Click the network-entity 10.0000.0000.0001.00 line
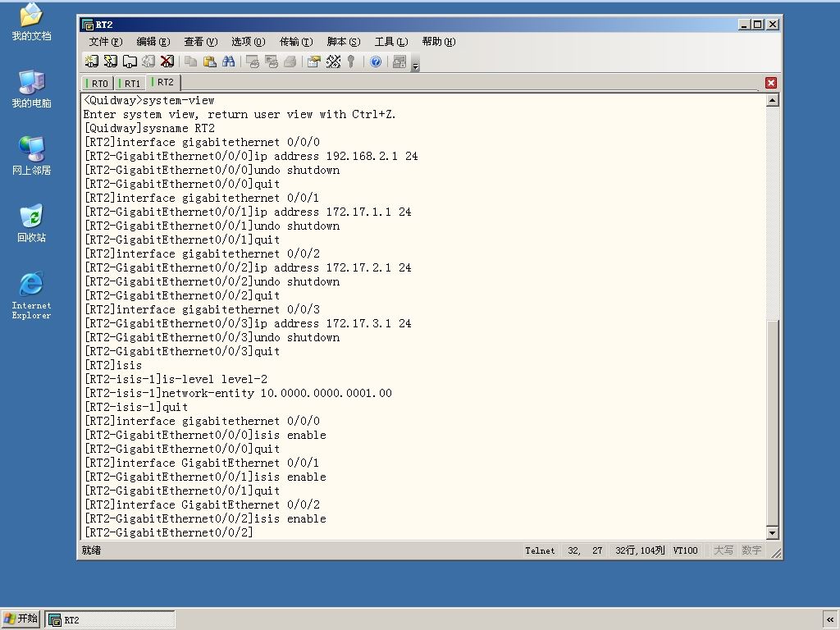 tap(238, 393)
